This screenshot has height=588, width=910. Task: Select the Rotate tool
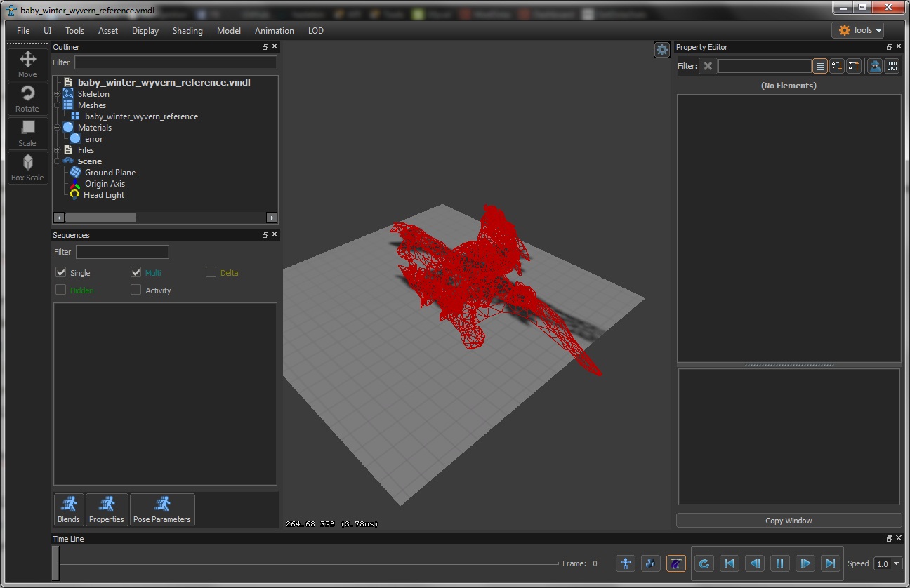[27, 99]
